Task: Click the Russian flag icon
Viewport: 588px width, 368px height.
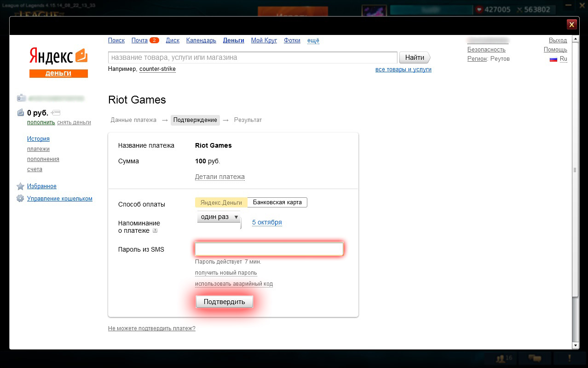Action: [553, 59]
